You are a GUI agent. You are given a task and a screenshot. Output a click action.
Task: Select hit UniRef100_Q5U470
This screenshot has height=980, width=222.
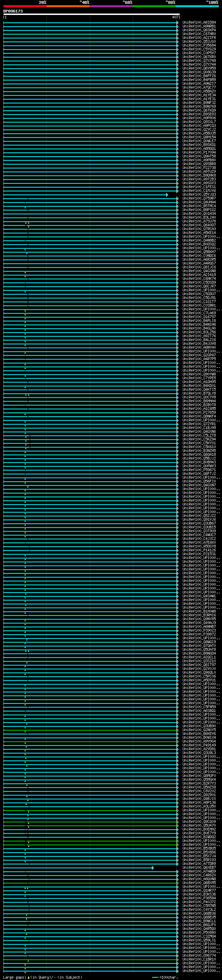tap(199, 825)
